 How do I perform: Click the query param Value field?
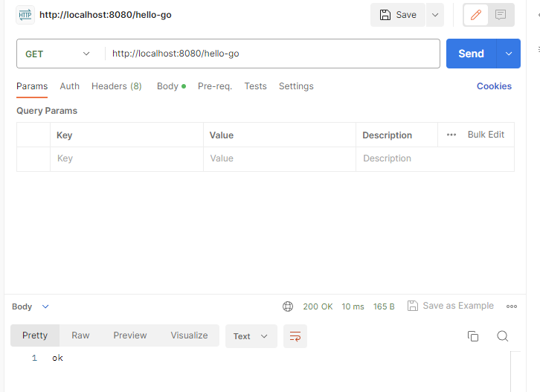click(280, 158)
